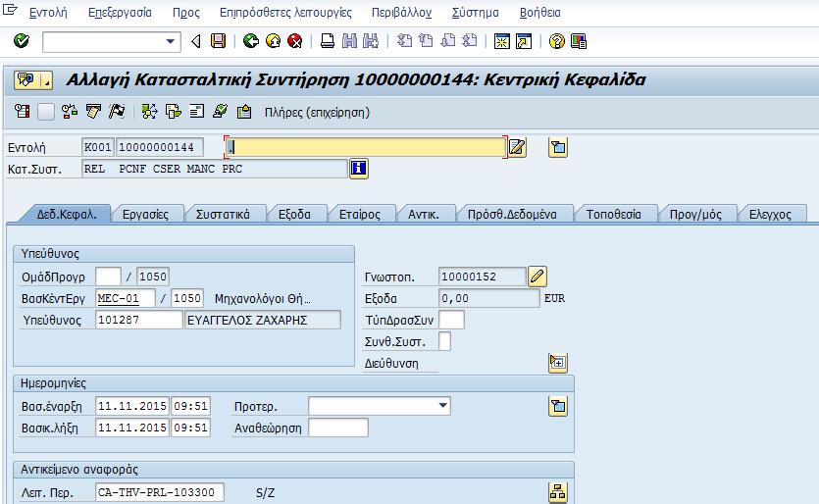Switch to the Εταίρος tab
Image resolution: width=819 pixels, height=504 pixels.
pyautogui.click(x=359, y=214)
